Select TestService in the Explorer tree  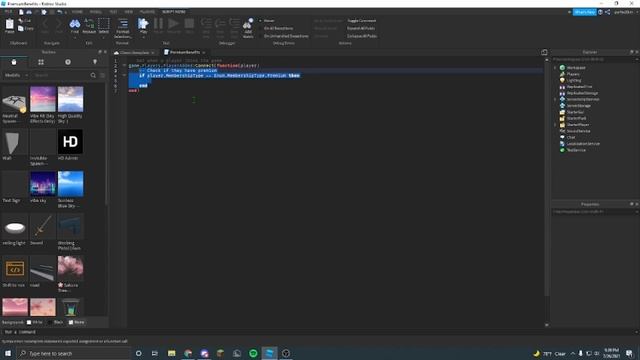coord(576,150)
